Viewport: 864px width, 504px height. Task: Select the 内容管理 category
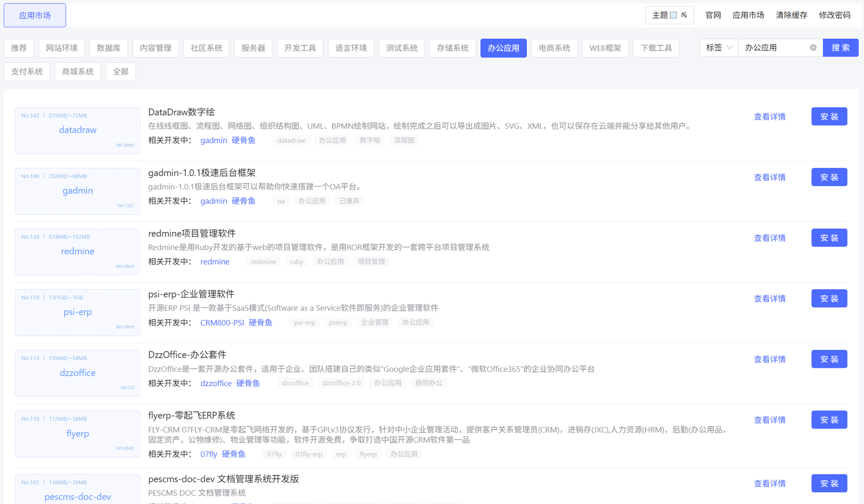(155, 48)
